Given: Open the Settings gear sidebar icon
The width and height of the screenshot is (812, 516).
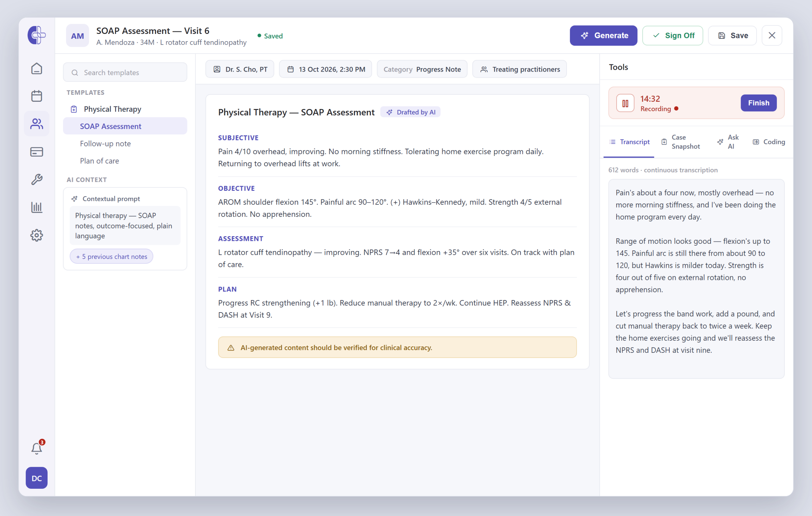Looking at the screenshot, I should (x=36, y=235).
